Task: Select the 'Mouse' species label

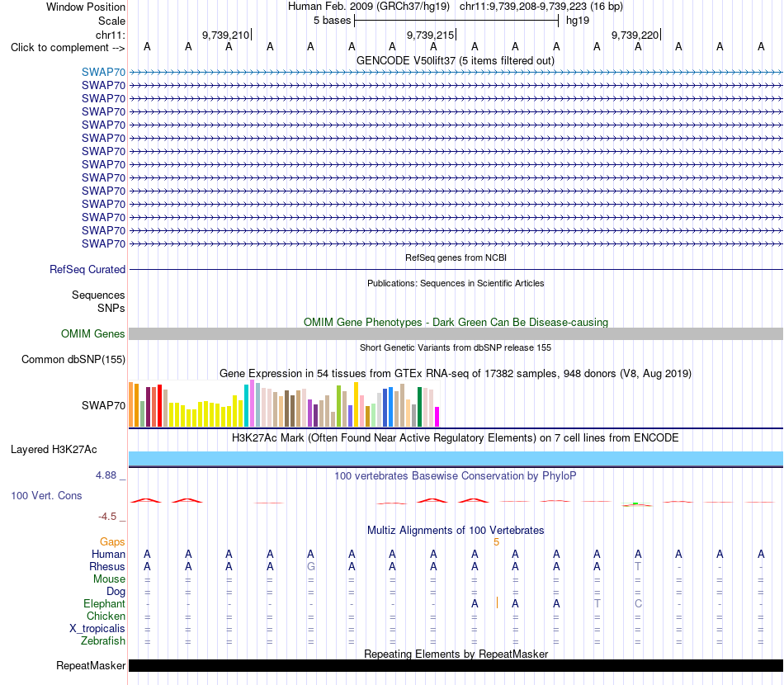Action: point(109,579)
